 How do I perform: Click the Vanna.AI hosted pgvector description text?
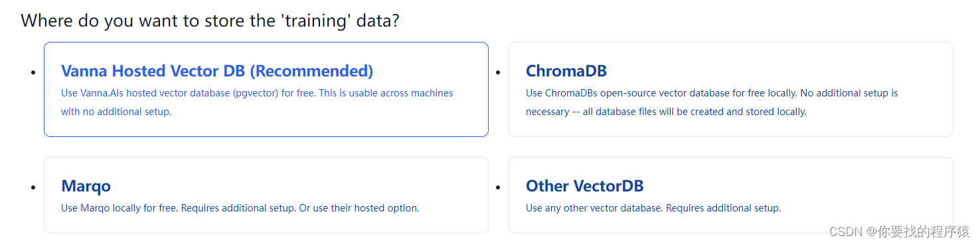pyautogui.click(x=257, y=102)
